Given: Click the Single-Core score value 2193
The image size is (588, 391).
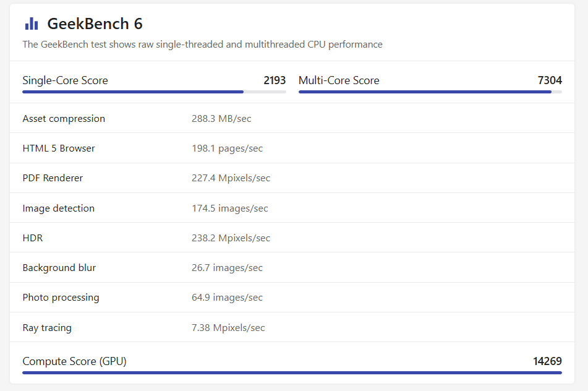Looking at the screenshot, I should (275, 80).
